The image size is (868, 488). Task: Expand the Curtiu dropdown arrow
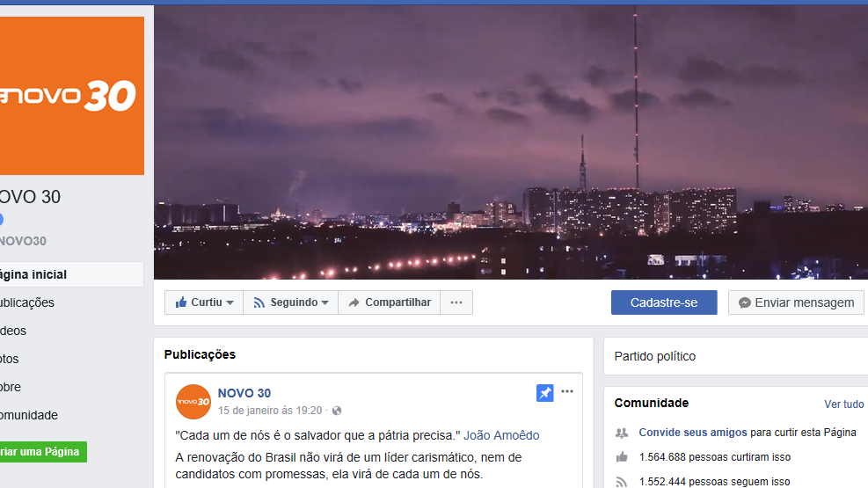click(230, 302)
